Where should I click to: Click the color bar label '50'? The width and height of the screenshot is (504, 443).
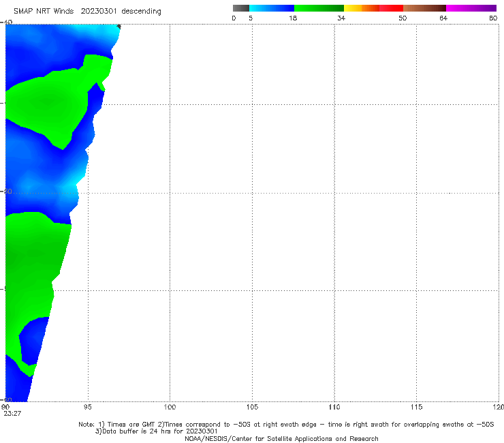(403, 18)
